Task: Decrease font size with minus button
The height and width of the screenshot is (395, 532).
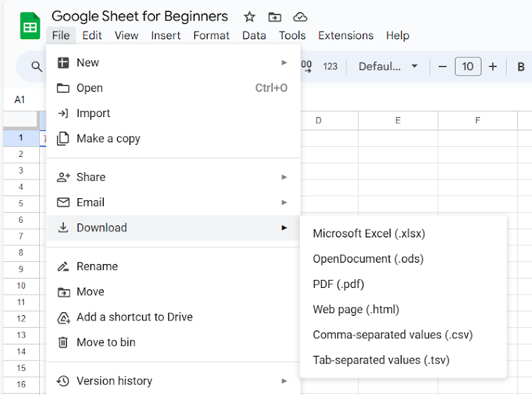Action: (x=442, y=66)
